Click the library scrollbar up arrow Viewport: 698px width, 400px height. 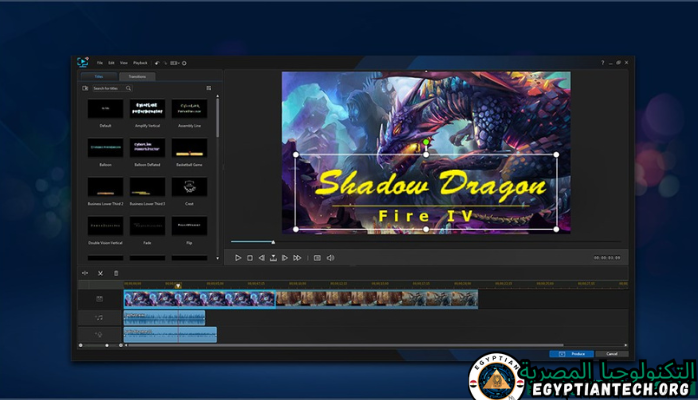pos(217,96)
